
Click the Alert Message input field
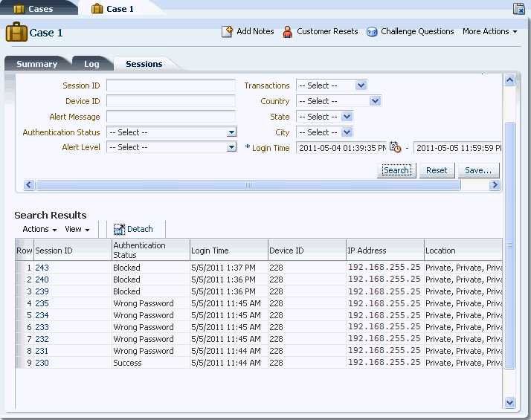coord(171,117)
